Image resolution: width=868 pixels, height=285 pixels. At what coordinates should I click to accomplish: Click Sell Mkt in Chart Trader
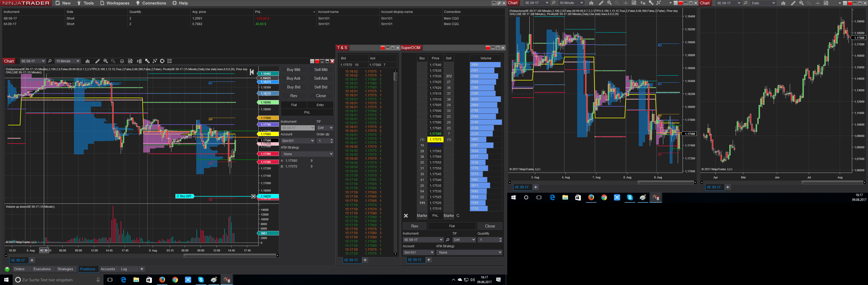321,70
